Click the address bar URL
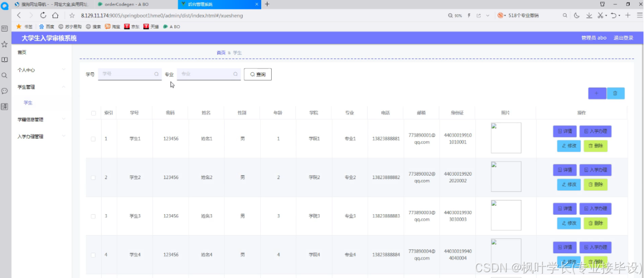The height and width of the screenshot is (278, 644). (x=162, y=15)
